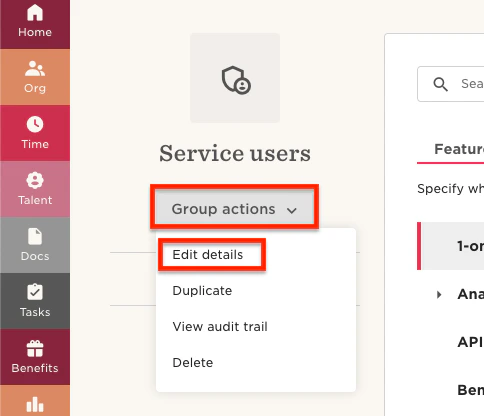
Task: Select the API feature row
Action: (x=470, y=342)
